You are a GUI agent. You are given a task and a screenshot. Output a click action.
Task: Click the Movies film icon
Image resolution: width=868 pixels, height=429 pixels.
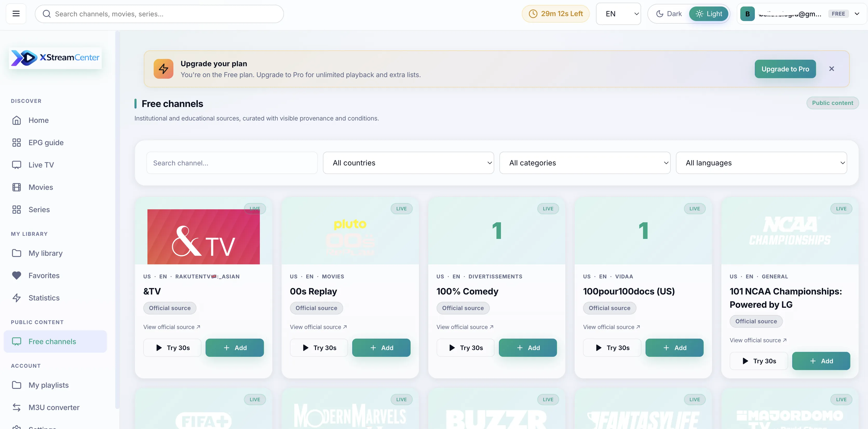17,187
